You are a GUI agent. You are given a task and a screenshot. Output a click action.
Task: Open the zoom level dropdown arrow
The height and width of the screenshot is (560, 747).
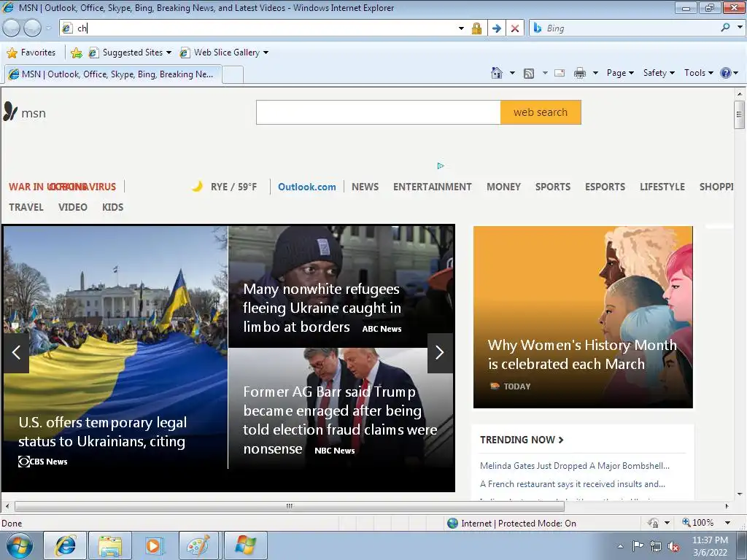point(727,523)
